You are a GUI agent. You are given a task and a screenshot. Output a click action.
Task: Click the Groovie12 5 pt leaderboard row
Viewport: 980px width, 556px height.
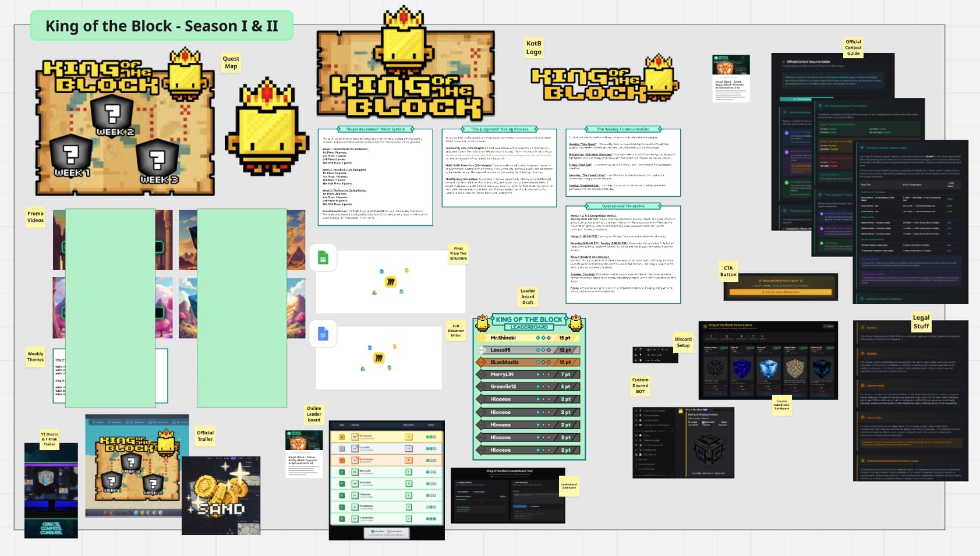(x=528, y=387)
